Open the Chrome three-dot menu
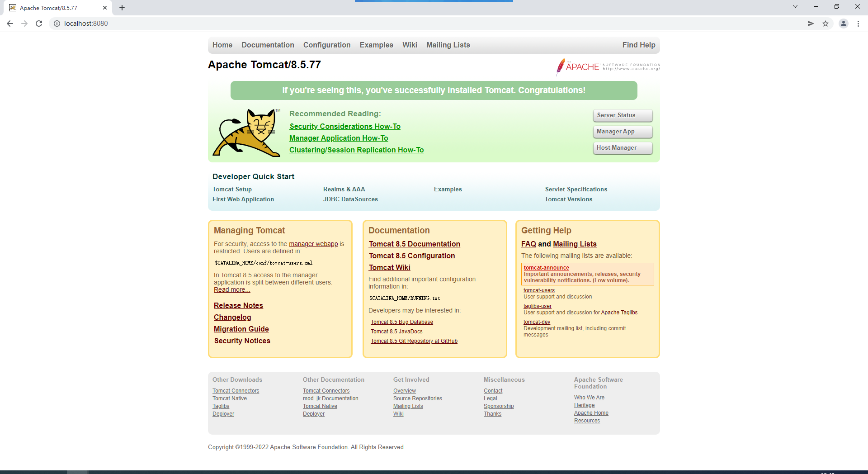Image resolution: width=868 pixels, height=474 pixels. [858, 24]
